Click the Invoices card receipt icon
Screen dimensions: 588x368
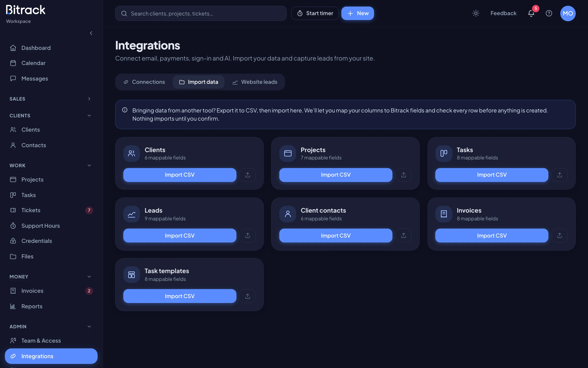[444, 214]
